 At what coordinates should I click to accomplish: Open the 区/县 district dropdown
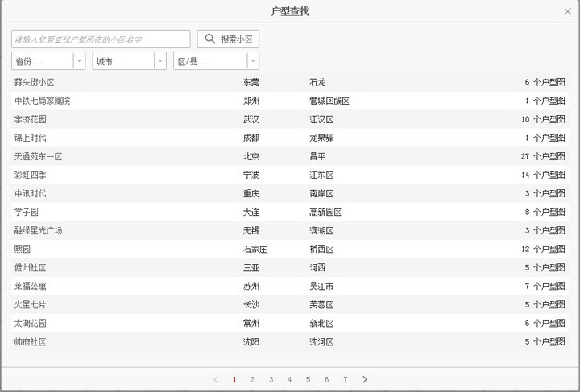point(253,61)
